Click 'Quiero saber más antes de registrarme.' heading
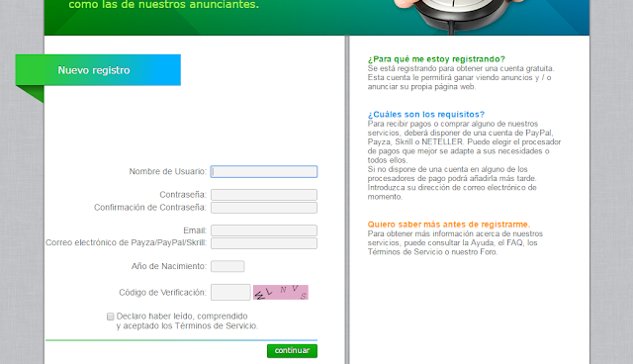 tap(448, 225)
